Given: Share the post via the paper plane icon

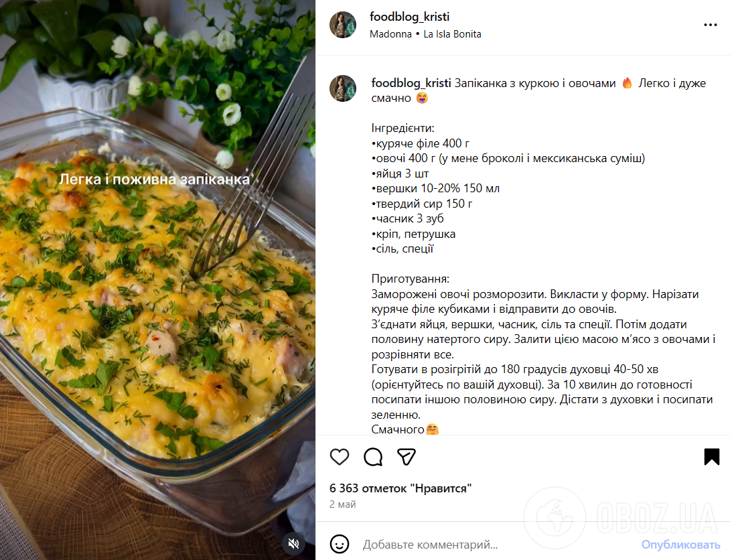Looking at the screenshot, I should pos(406,457).
